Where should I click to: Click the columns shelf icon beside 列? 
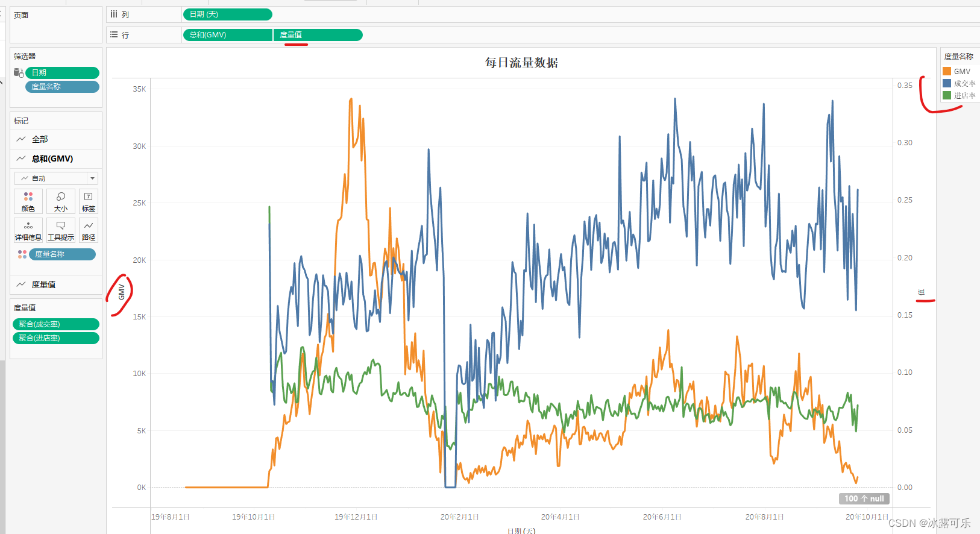point(114,14)
